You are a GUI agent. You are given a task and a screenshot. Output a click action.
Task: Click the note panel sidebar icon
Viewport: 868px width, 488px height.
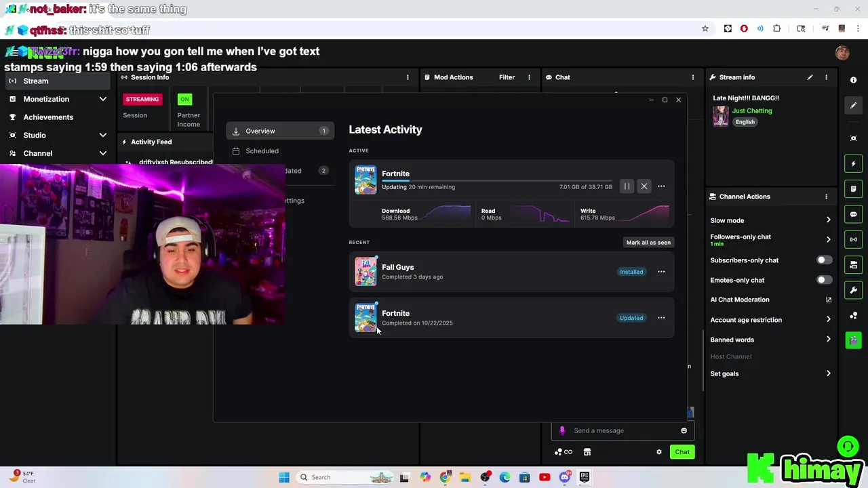coord(853,189)
